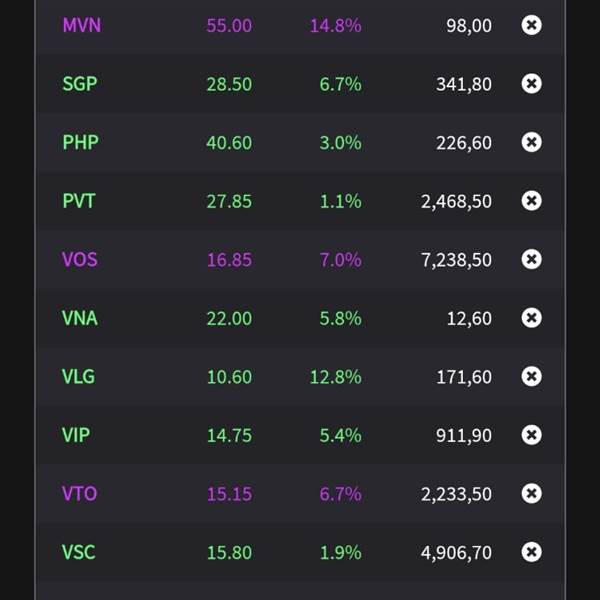Screen dimensions: 600x600
Task: Remove VOS from the list
Action: tap(532, 259)
